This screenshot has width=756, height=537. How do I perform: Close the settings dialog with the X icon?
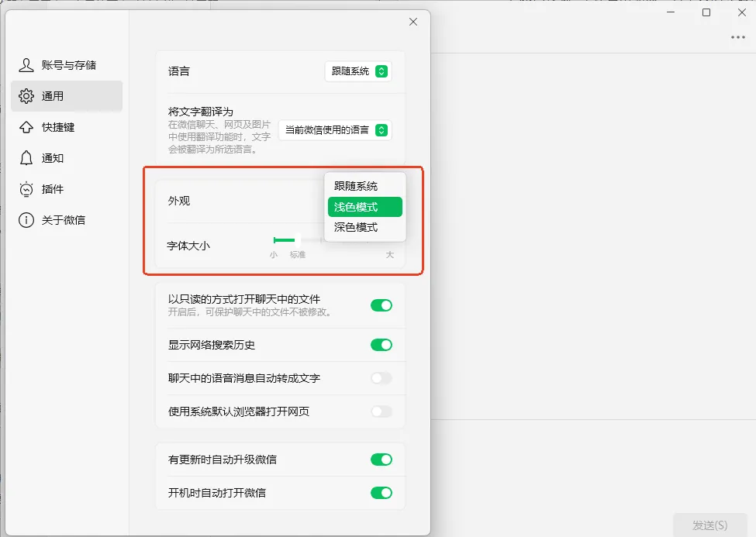(413, 22)
